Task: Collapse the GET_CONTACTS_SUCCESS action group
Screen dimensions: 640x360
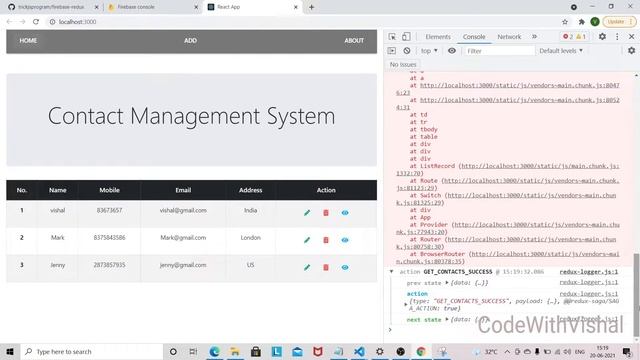Action: [391, 271]
